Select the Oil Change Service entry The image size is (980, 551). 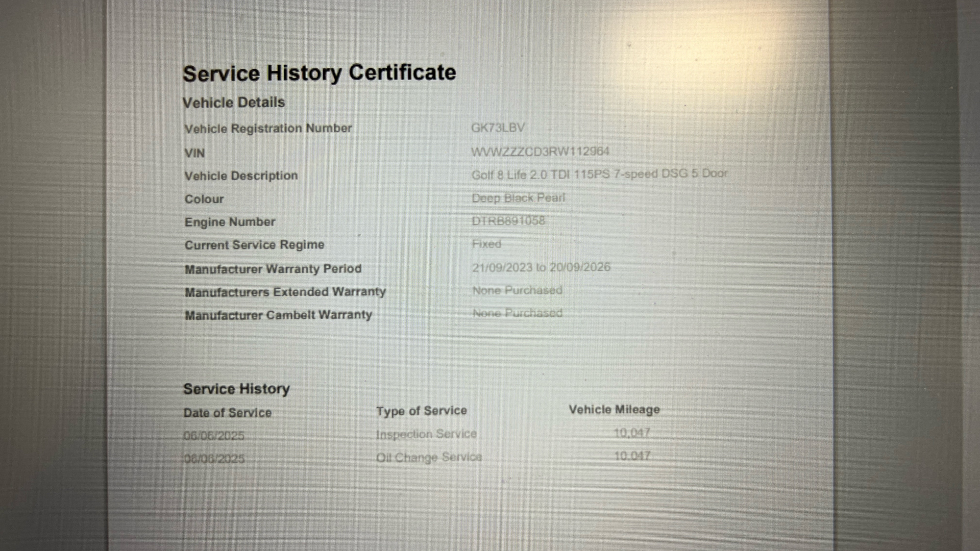coord(429,457)
